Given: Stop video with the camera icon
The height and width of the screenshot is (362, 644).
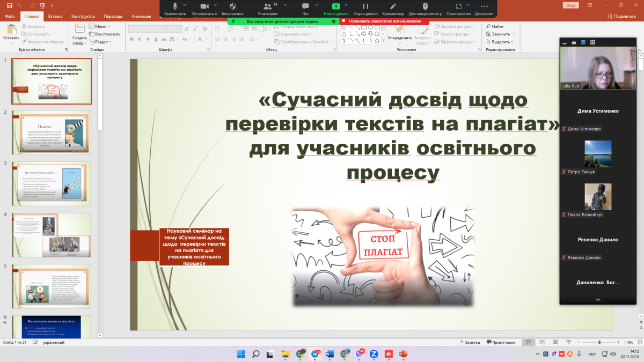Looking at the screenshot, I should 204,6.
